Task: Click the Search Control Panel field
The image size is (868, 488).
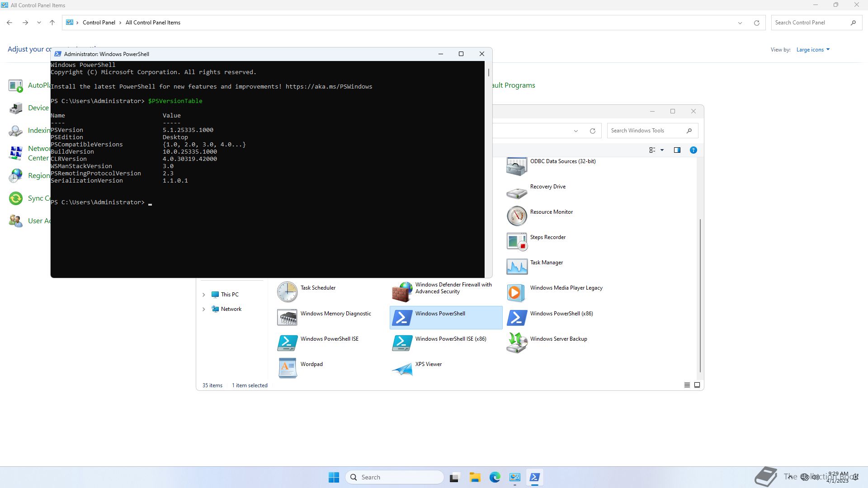Action: pyautogui.click(x=816, y=23)
